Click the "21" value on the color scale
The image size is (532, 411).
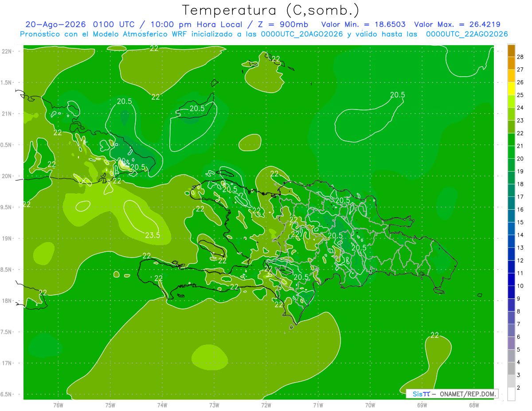pos(520,146)
